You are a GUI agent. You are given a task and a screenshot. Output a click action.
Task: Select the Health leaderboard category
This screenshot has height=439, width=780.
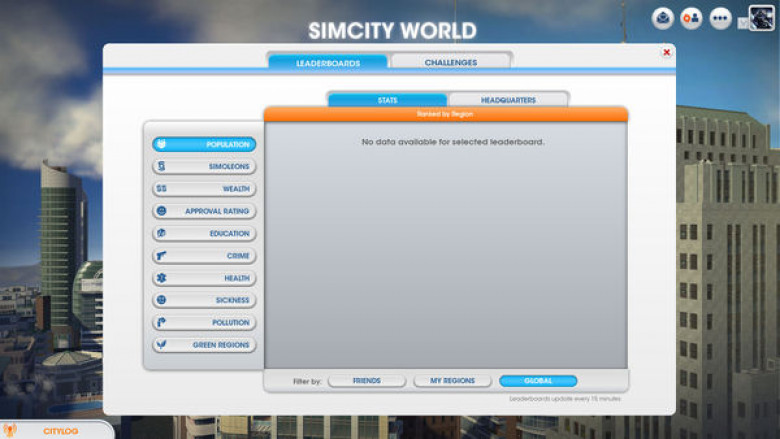[204, 278]
